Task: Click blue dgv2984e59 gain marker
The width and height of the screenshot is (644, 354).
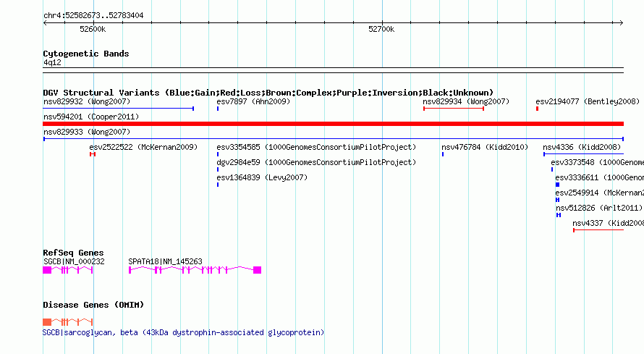Action: [x=218, y=169]
